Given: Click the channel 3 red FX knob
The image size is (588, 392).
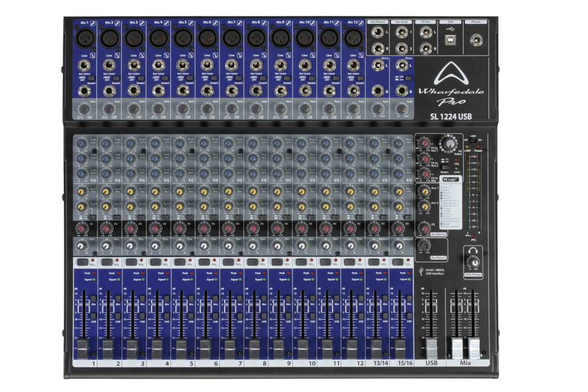Looking at the screenshot, I should (130, 229).
